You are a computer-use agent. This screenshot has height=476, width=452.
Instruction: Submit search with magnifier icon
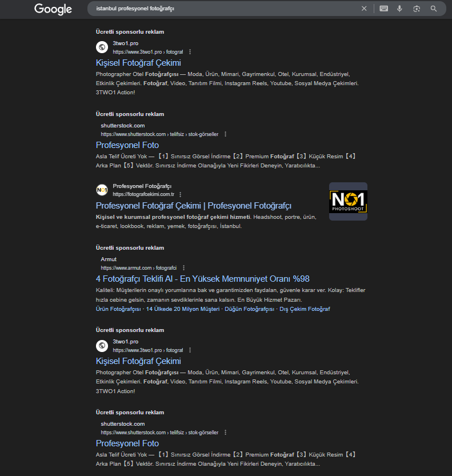point(434,9)
